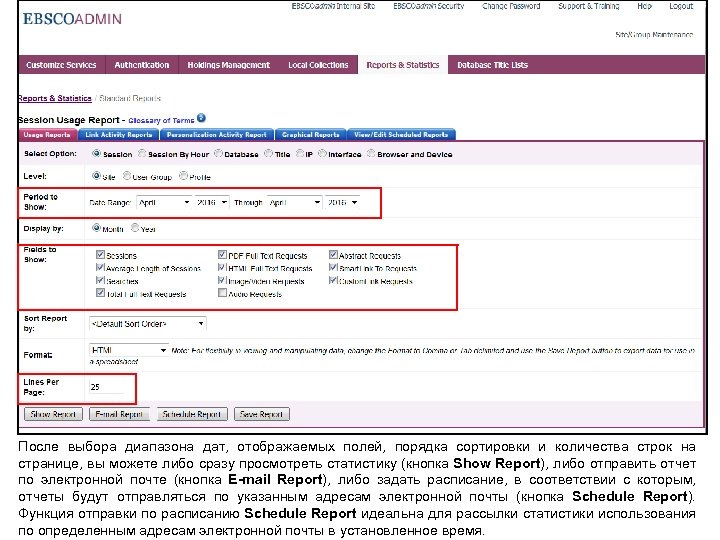Open the start year dropdown
The width and height of the screenshot is (720, 540).
coord(211,202)
